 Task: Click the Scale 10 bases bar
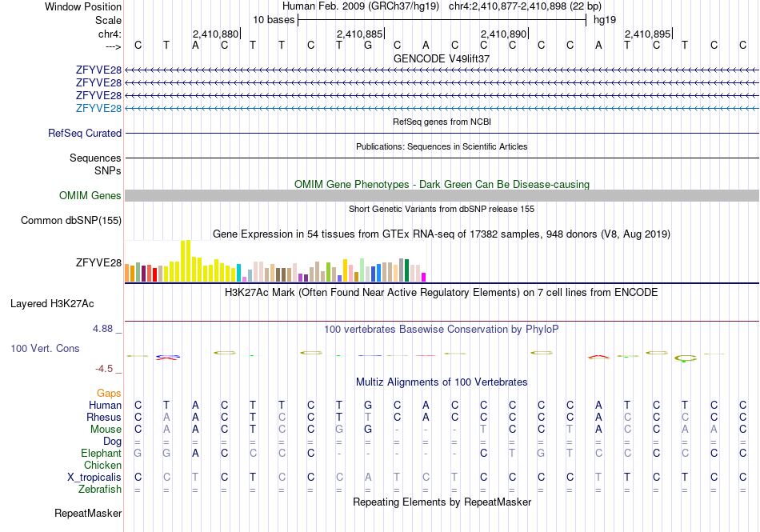[x=442, y=20]
